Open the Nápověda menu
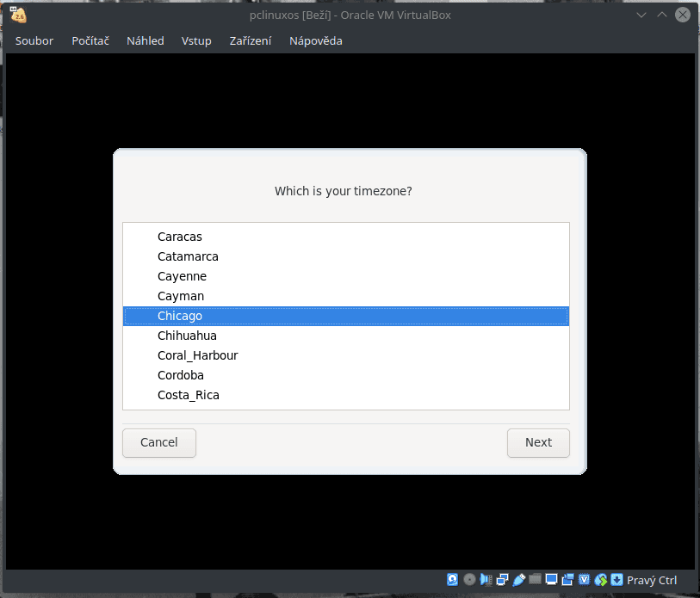This screenshot has height=598, width=700. [x=315, y=40]
